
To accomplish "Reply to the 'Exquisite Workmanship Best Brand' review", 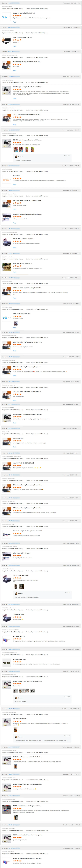I will [x=15, y=223].
